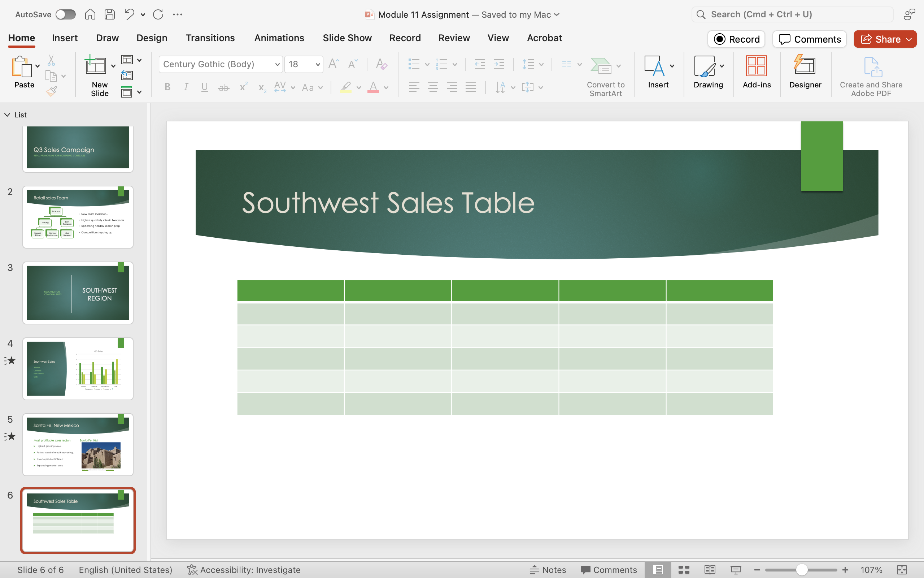Expand the Share button arrow
The height and width of the screenshot is (578, 924).
pos(909,39)
